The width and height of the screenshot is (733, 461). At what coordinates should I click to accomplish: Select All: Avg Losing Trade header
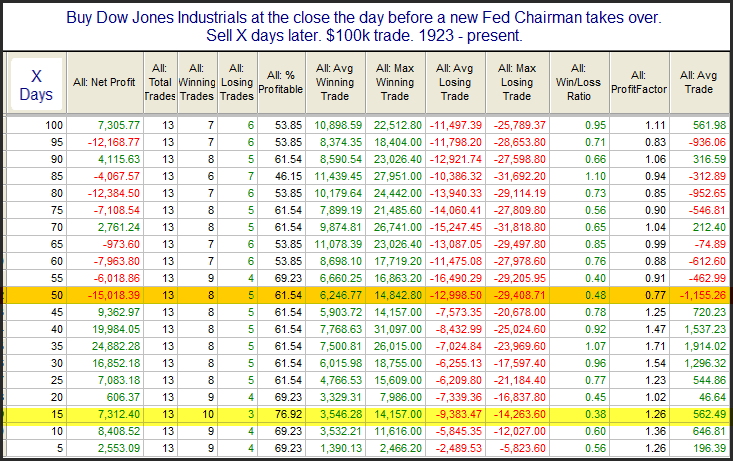455,82
